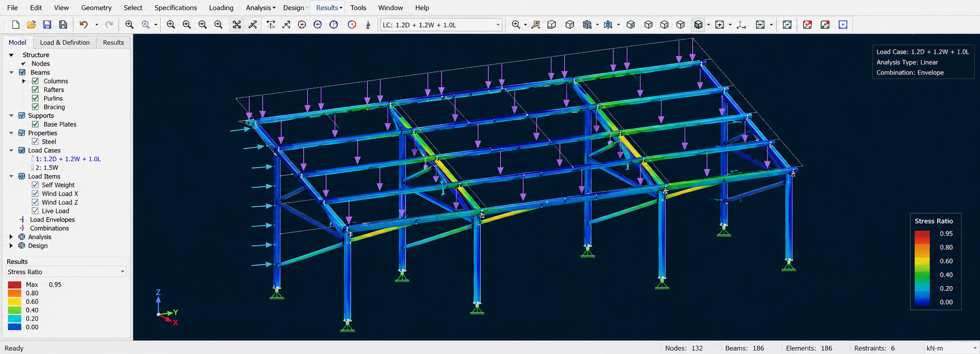Click the magnifier icon right of LC box

click(516, 25)
